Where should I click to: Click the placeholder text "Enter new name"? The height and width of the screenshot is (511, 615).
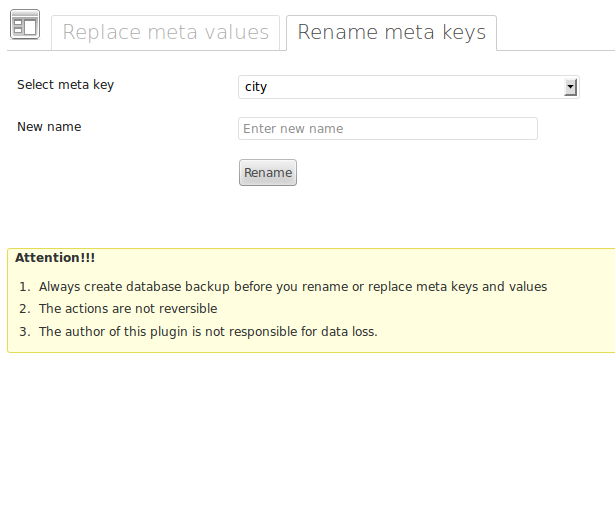(x=293, y=129)
